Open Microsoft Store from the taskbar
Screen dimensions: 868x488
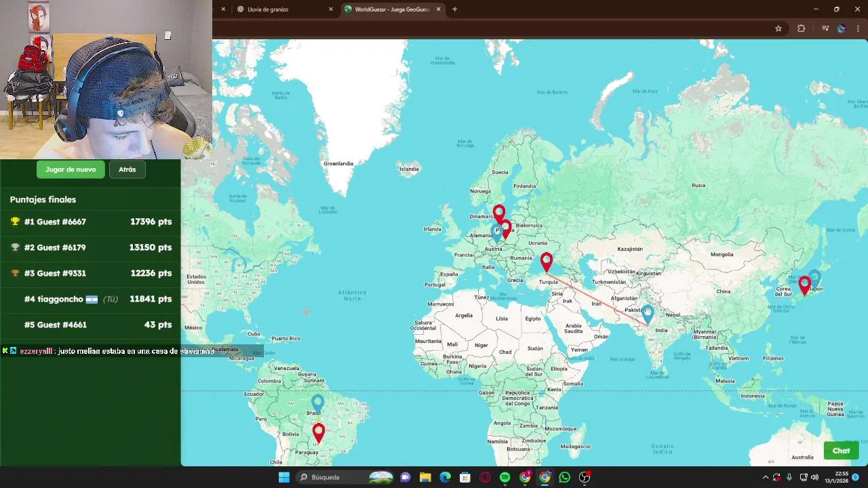(465, 477)
